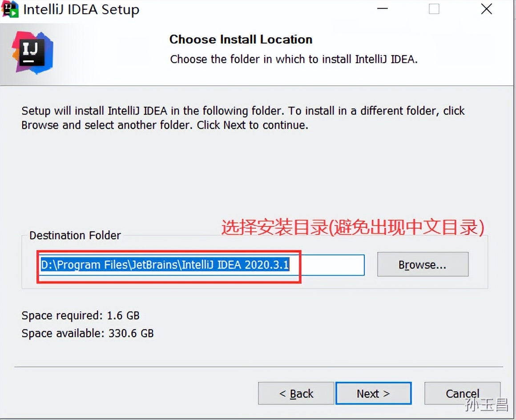Cancel the IntelliJ IDEA installation
516x420 pixels.
462,393
